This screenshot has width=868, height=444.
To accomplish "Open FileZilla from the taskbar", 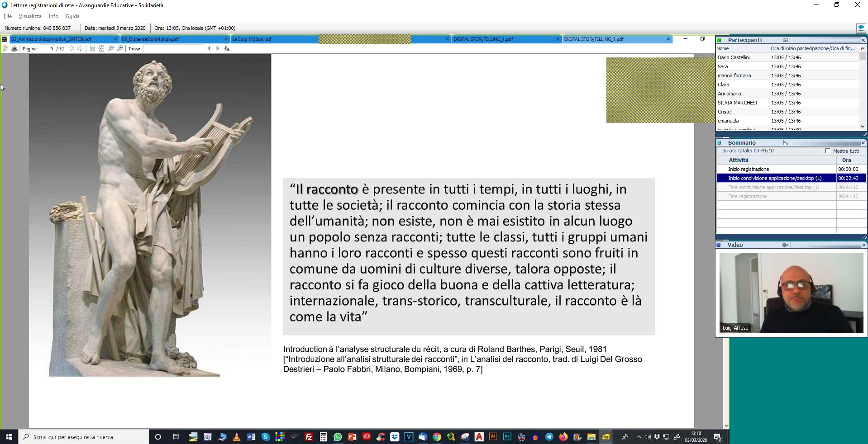I will [309, 437].
